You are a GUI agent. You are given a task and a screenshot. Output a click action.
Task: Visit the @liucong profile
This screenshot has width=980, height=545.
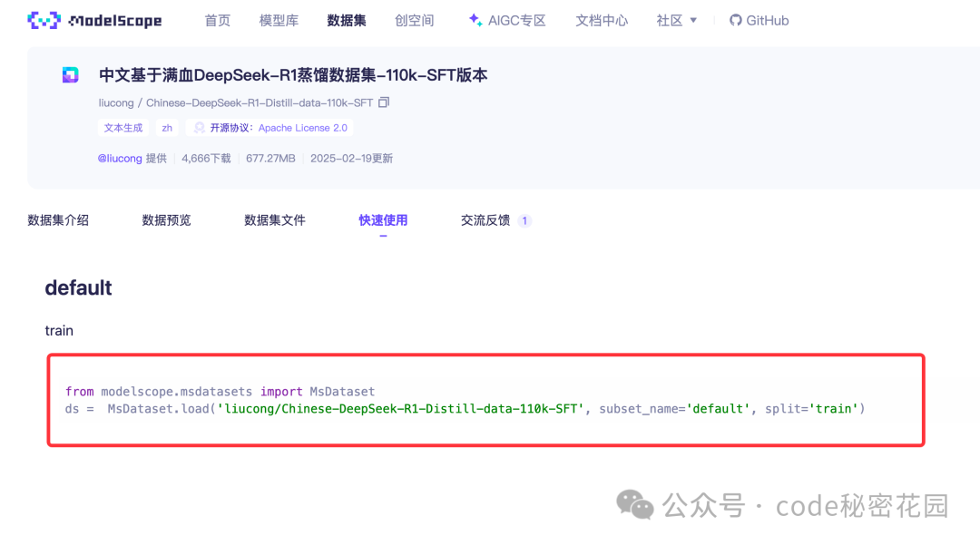tap(120, 159)
